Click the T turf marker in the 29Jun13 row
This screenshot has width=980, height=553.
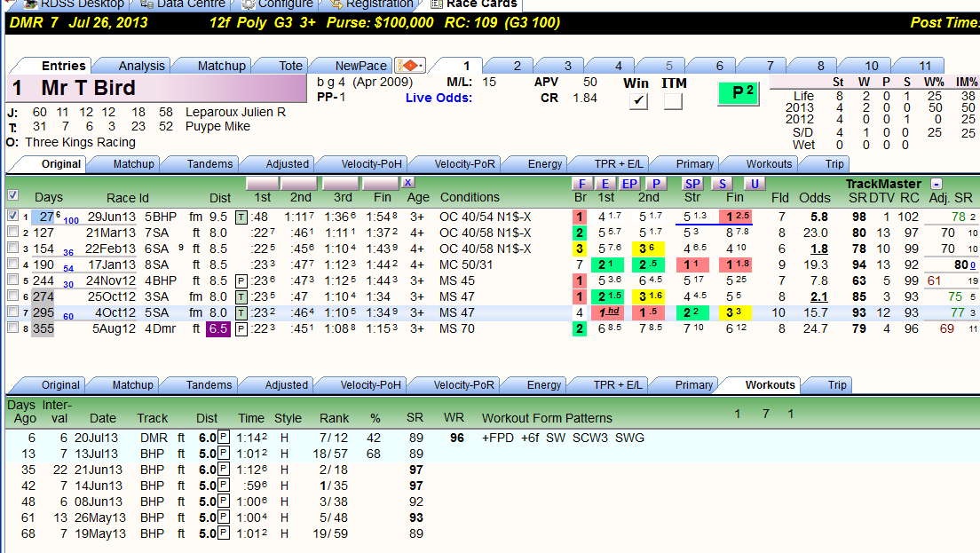tap(241, 217)
